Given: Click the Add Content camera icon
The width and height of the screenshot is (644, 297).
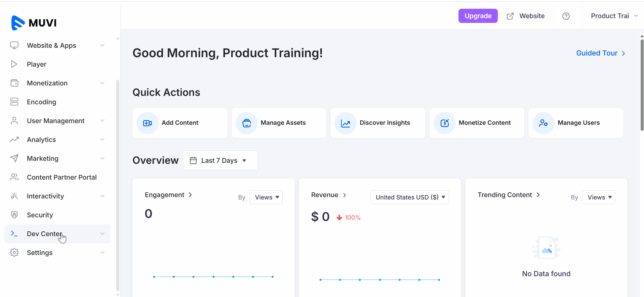Looking at the screenshot, I should 147,123.
